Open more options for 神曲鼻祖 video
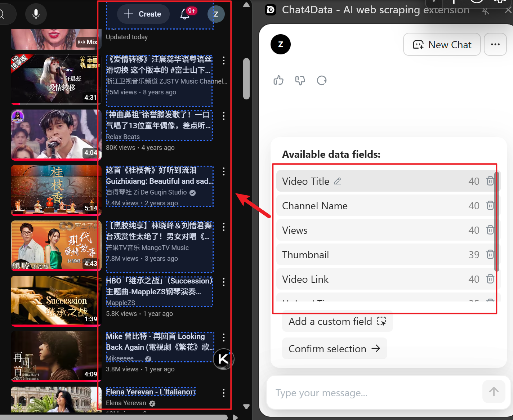Image resolution: width=513 pixels, height=420 pixels. 224,116
